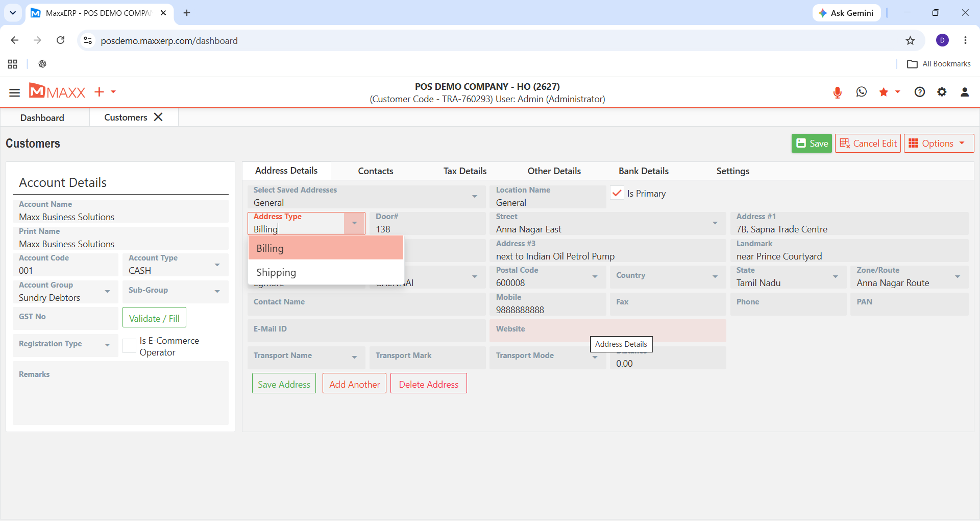Screen dimensions: 980x521
Task: Switch to Tax Details tab
Action: click(465, 171)
